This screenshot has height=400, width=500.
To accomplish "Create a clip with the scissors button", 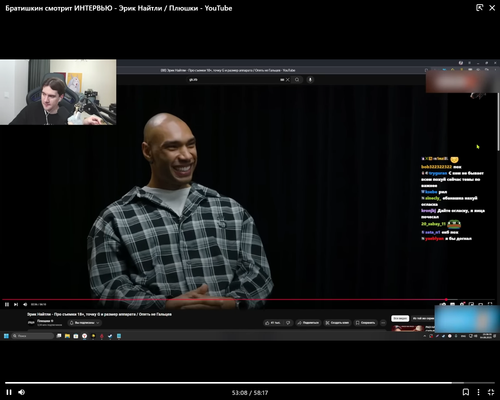I will pyautogui.click(x=337, y=323).
